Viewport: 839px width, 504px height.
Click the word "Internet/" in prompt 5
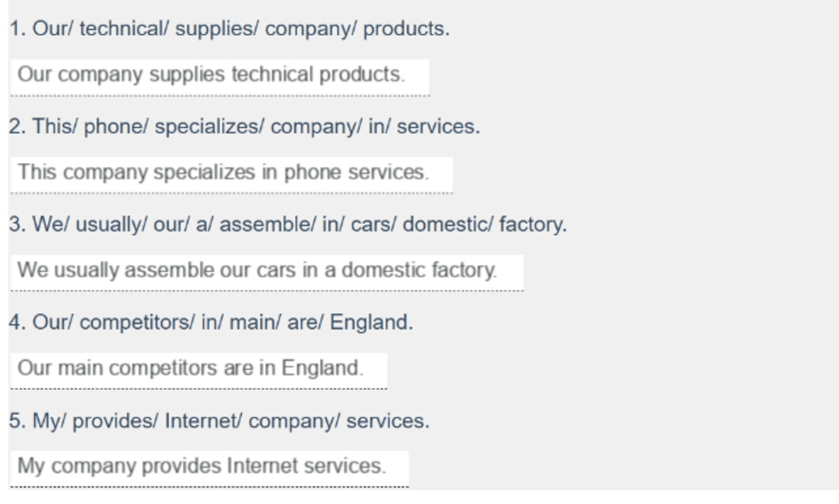(x=204, y=421)
